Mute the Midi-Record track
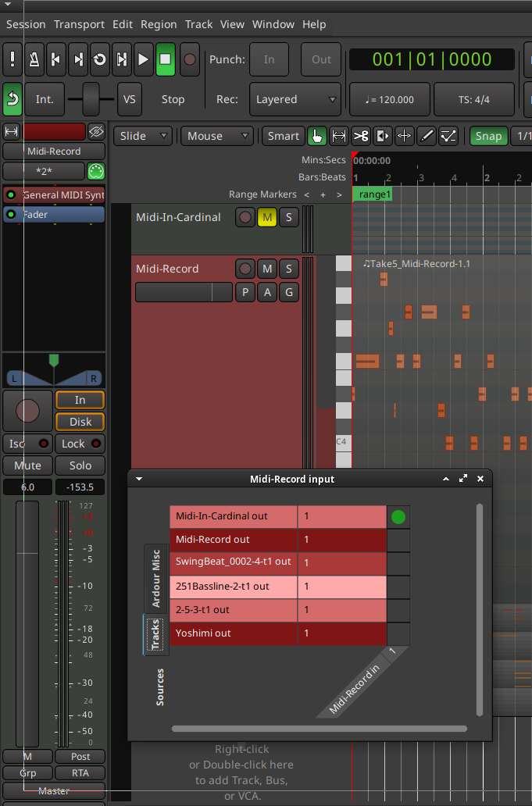Screen dimensions: 532x806 coord(267,269)
